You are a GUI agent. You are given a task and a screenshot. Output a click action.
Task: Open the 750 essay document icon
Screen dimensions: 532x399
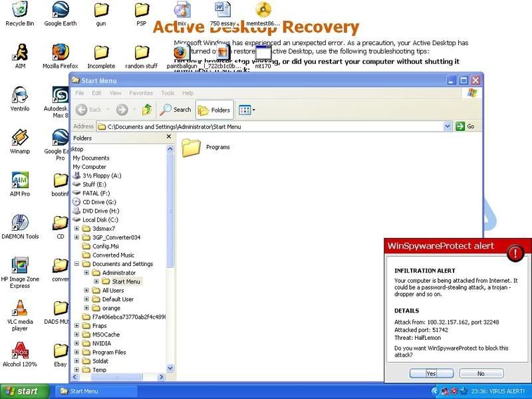tap(223, 13)
